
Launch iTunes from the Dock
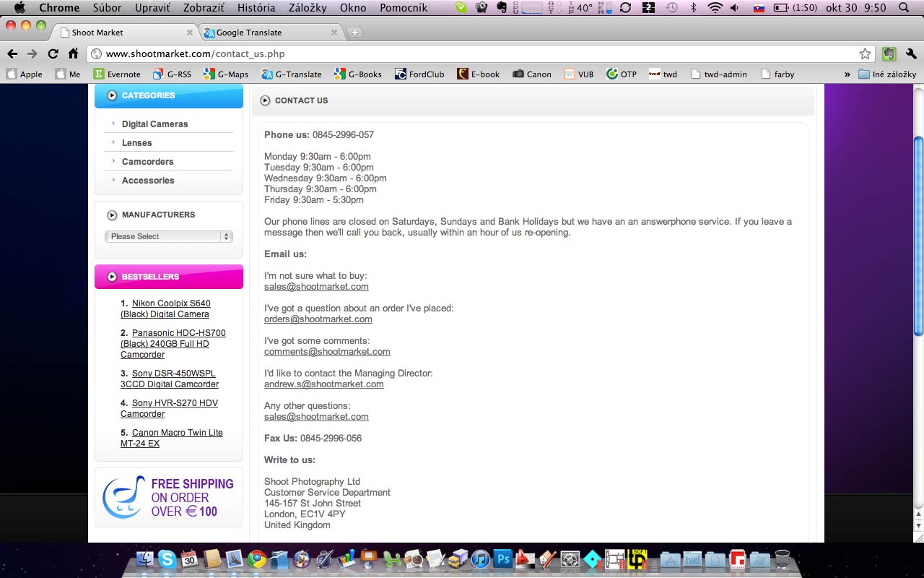(x=480, y=558)
